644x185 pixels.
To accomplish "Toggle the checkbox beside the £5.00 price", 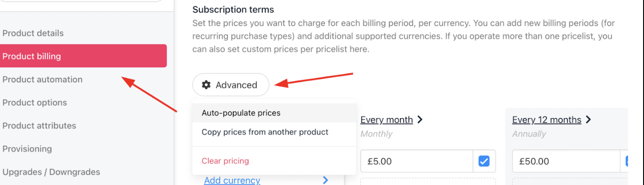I will (484, 161).
